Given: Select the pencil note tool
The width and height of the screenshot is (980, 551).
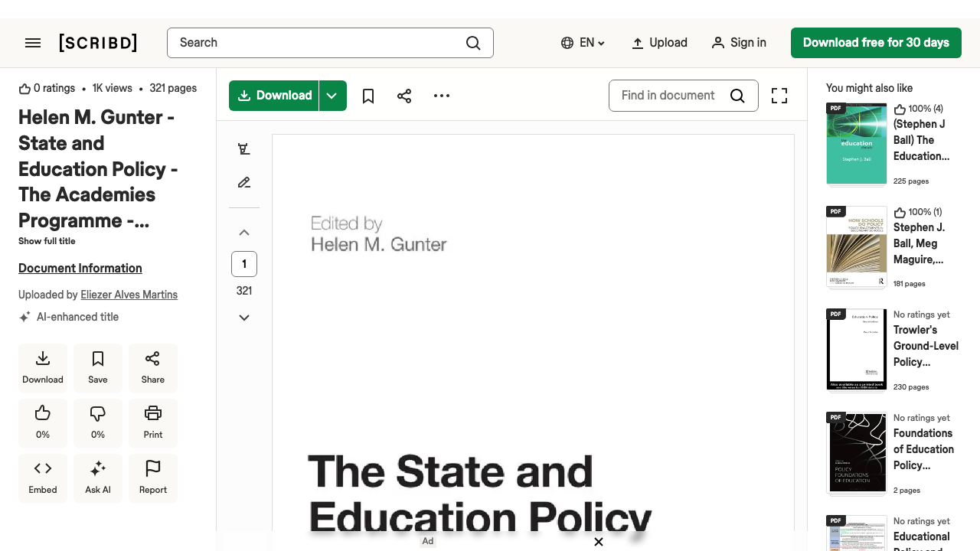Looking at the screenshot, I should (244, 183).
